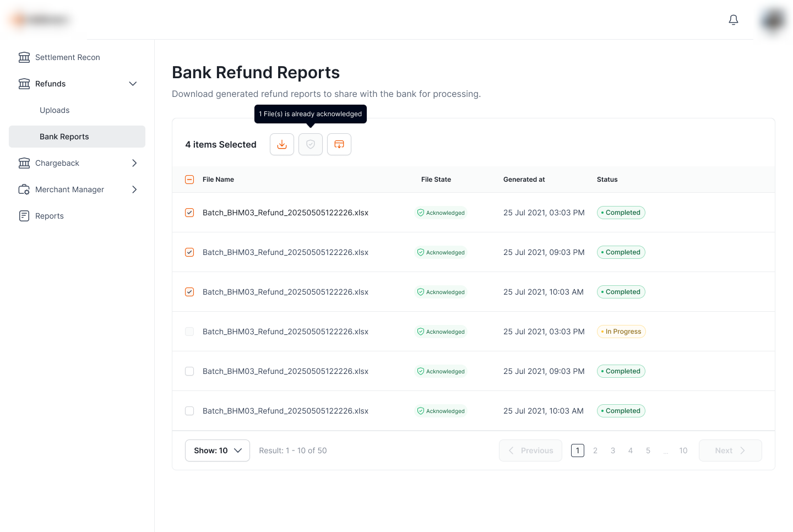Click the '4 items Selected' label

pyautogui.click(x=221, y=144)
